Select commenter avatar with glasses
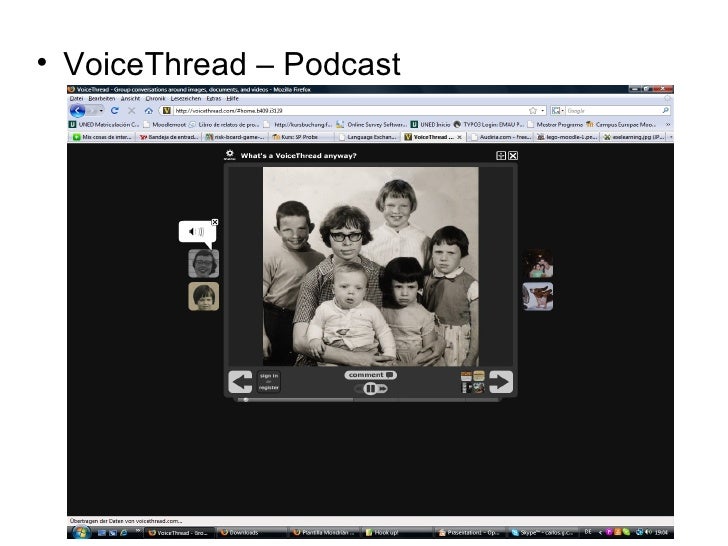Screen dimensions: 728x546 coord(204,263)
